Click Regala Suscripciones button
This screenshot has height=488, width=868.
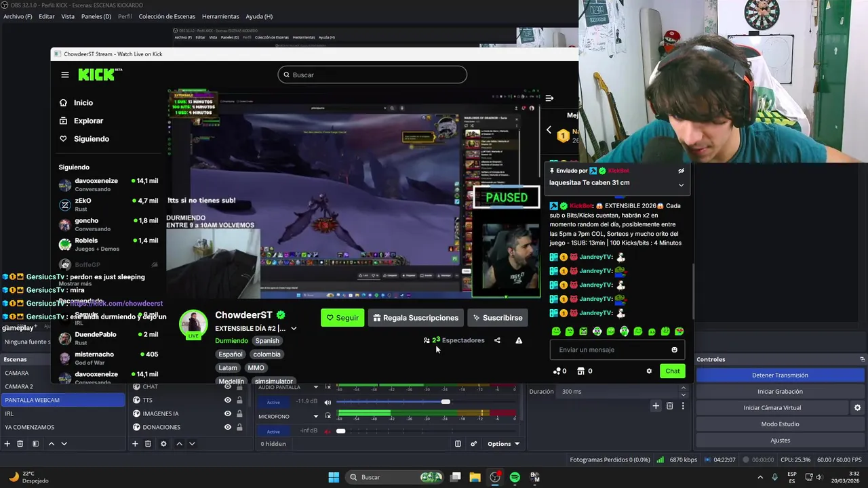[x=416, y=318]
